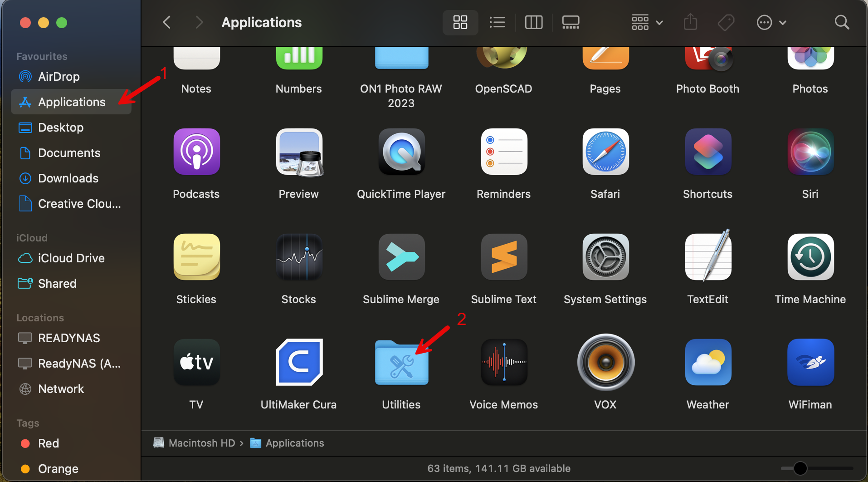Select the Sublime Text icon
Viewport: 868px width, 482px height.
[x=504, y=257]
